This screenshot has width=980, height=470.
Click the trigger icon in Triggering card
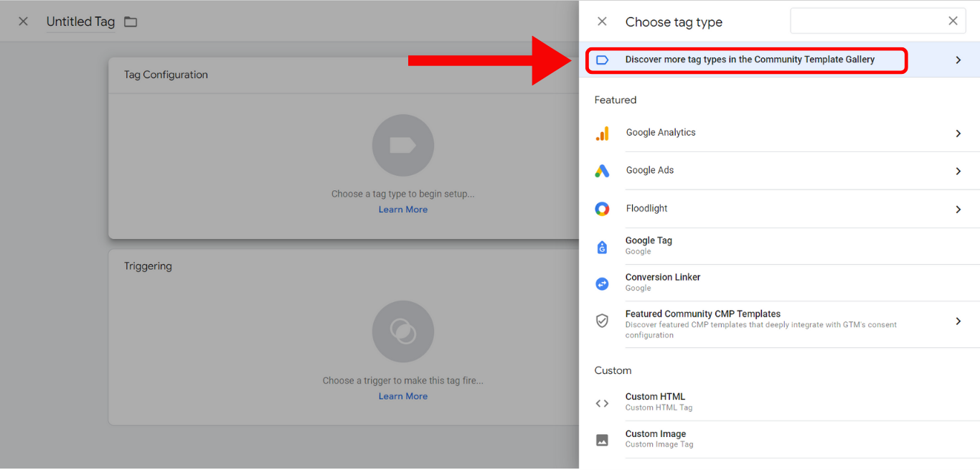[x=403, y=332]
